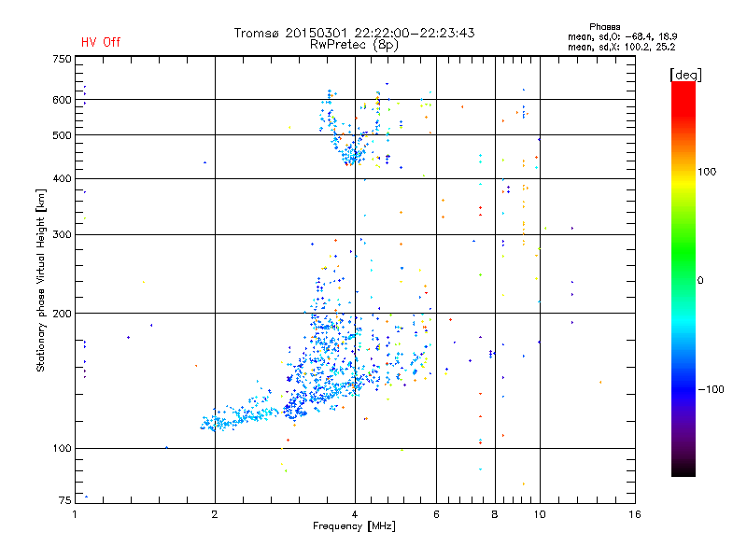
Task: Pick the black bottom of the phase colorbar
Action: pos(684,469)
